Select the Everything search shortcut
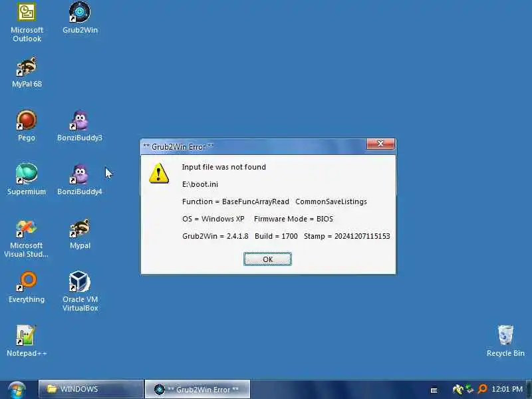This screenshot has width=532, height=399. pyautogui.click(x=27, y=287)
